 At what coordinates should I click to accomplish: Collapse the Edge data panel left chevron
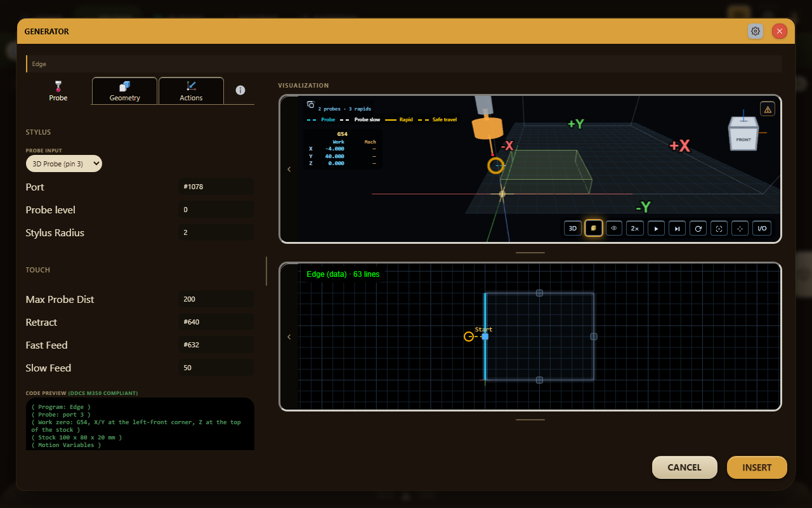pyautogui.click(x=289, y=337)
